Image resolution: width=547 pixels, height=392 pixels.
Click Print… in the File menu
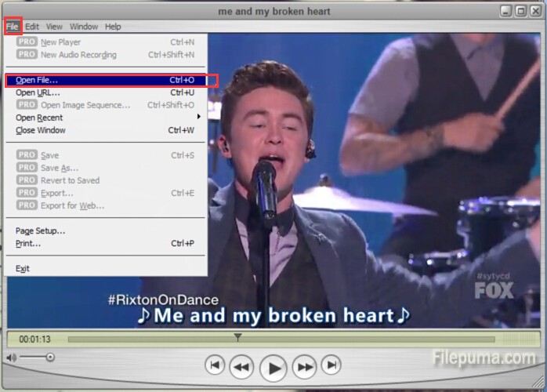28,243
